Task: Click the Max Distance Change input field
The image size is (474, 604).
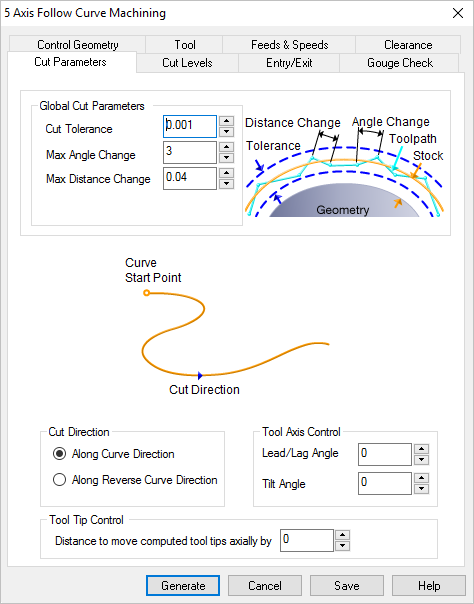Action: [x=190, y=178]
